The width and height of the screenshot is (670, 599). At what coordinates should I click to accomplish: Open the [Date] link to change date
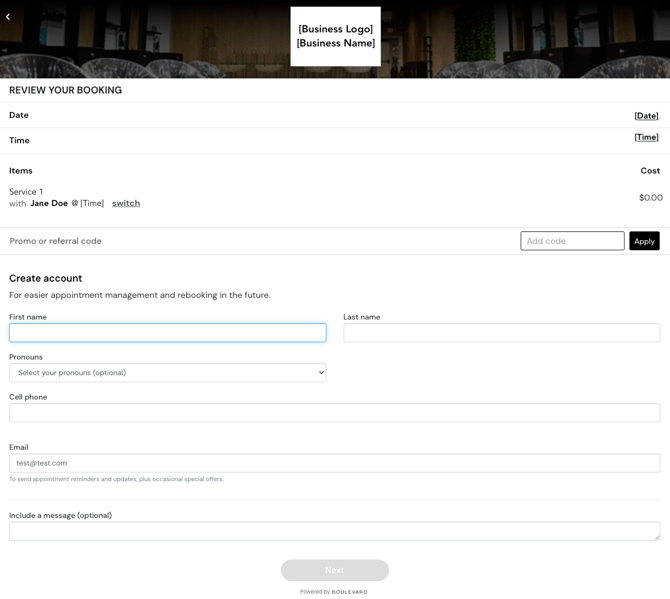(x=646, y=116)
